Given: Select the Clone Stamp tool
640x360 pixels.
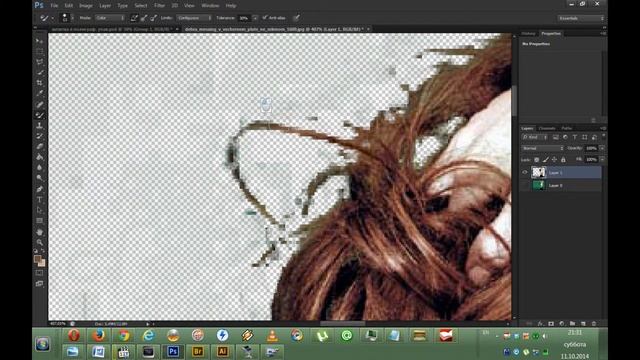Looking at the screenshot, I should tap(40, 126).
